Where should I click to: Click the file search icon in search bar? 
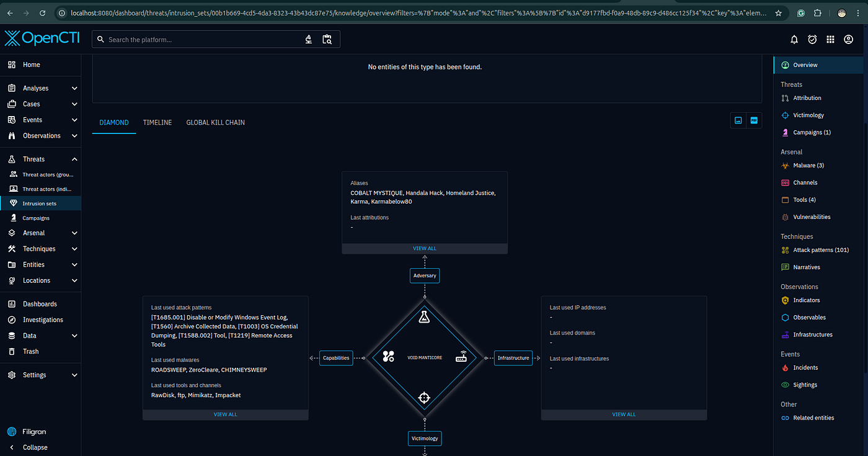(x=327, y=40)
